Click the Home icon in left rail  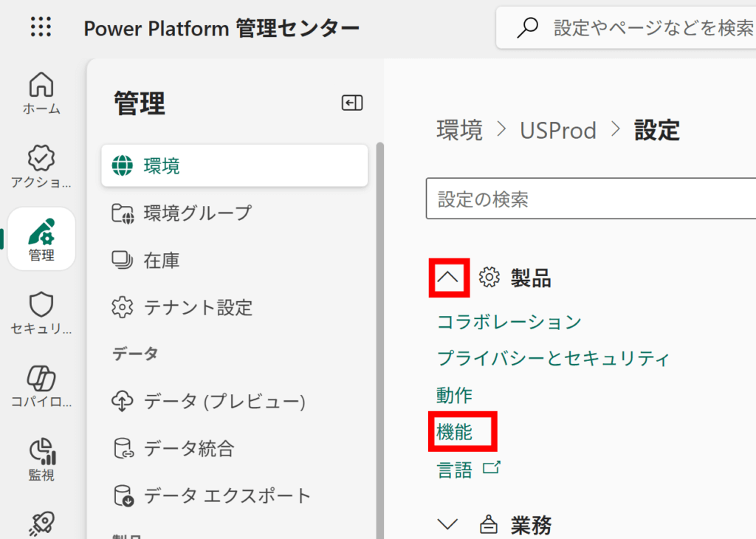click(x=41, y=86)
